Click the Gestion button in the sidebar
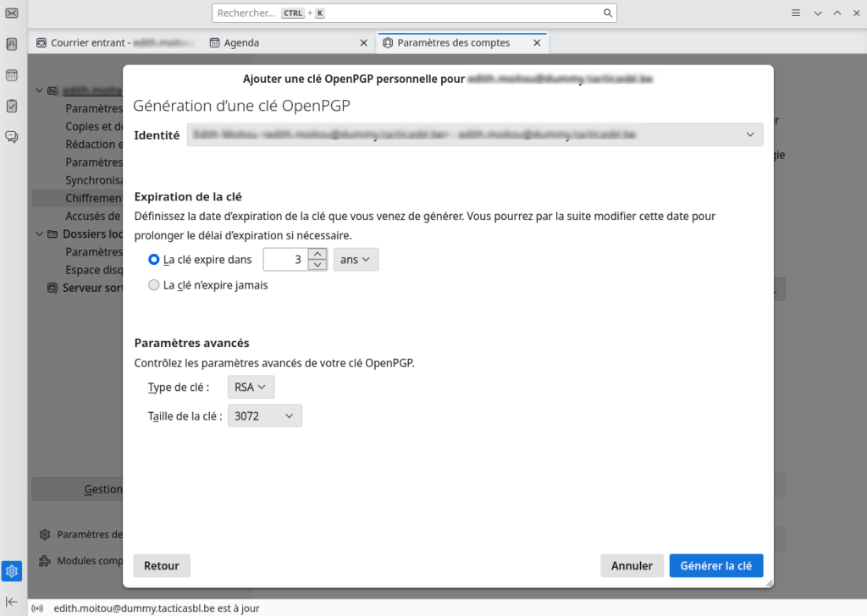Screen dimensions: 867x616 [x=77, y=489]
